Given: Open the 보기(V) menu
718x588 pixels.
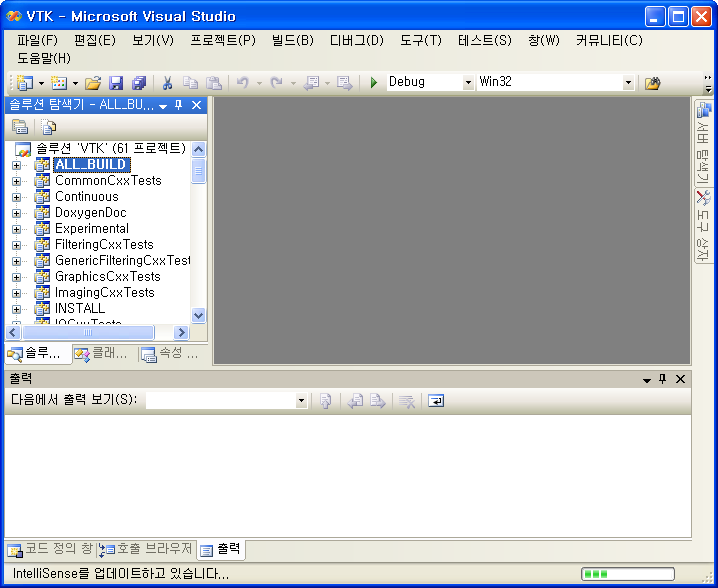Looking at the screenshot, I should (x=153, y=40).
